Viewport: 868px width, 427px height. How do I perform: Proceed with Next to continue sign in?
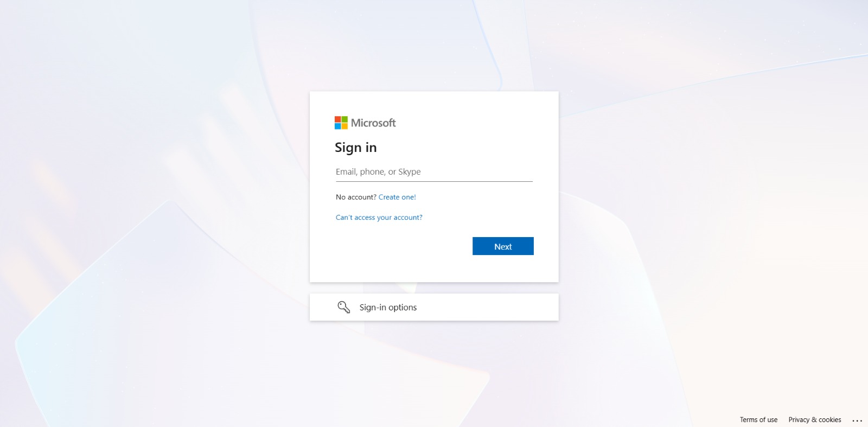pyautogui.click(x=503, y=246)
